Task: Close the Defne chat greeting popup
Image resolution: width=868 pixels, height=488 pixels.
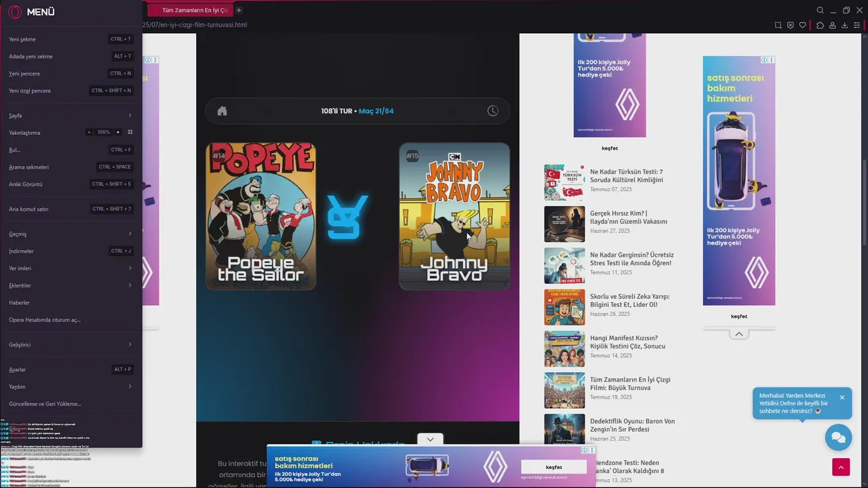Action: (x=842, y=397)
